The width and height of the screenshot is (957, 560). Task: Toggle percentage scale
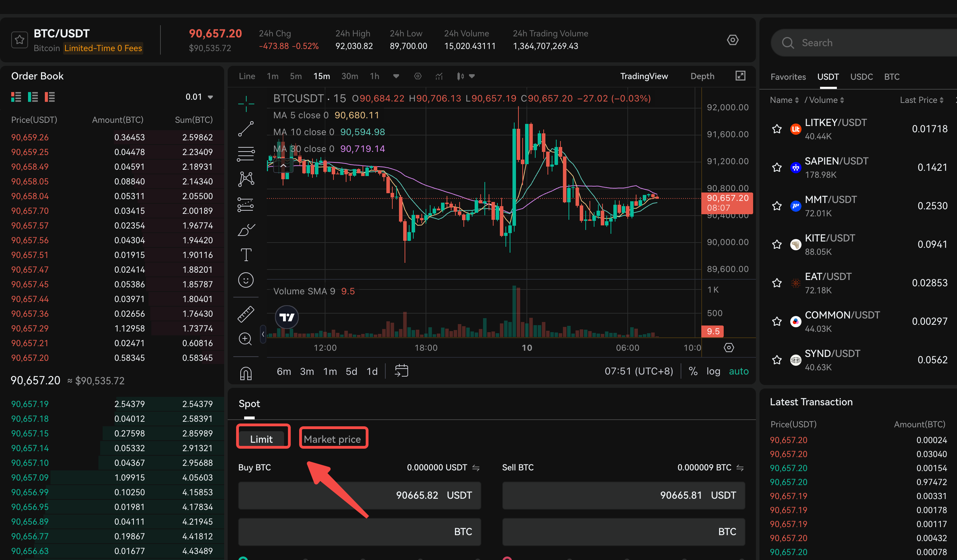[693, 371]
